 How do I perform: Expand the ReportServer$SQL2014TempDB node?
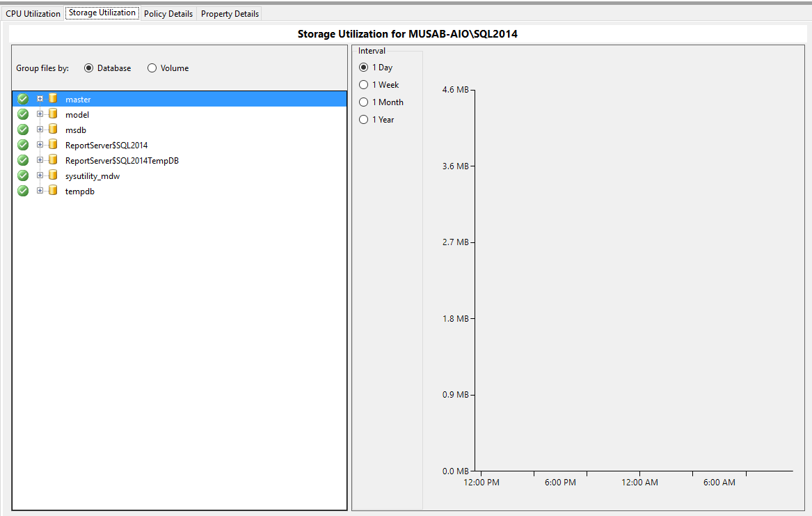tap(40, 160)
